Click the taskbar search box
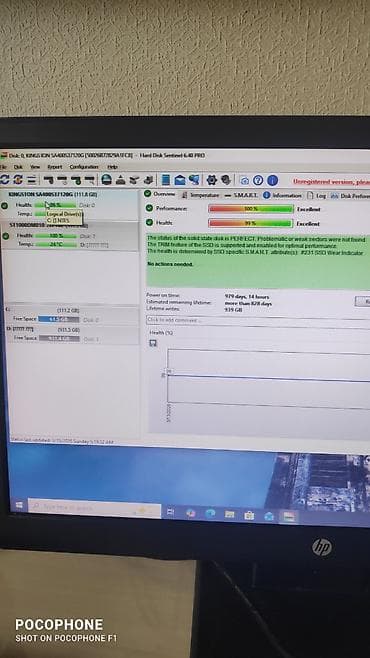 95,508
